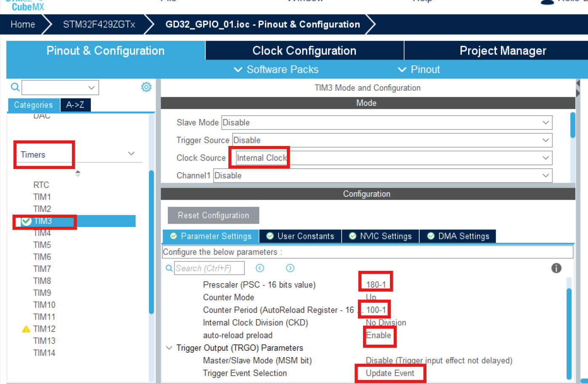Click the Mode section vertical scrollbar

[x=573, y=125]
